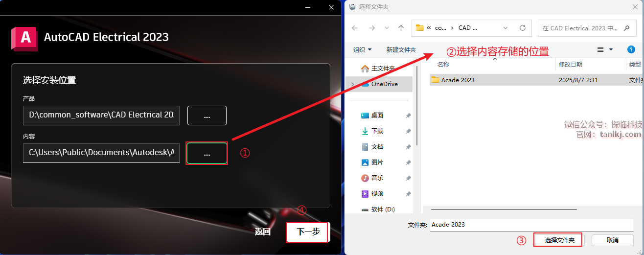The image size is (644, 255).
Task: Click the pin icon next to 下载
Action: tap(408, 132)
